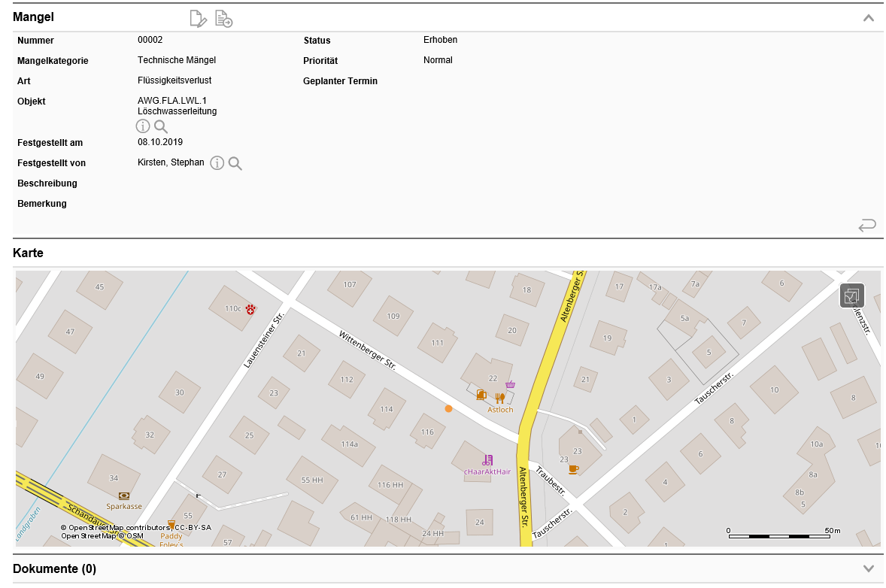Search the object with magnifier icon
Screen dimensions: 886x588
click(160, 126)
